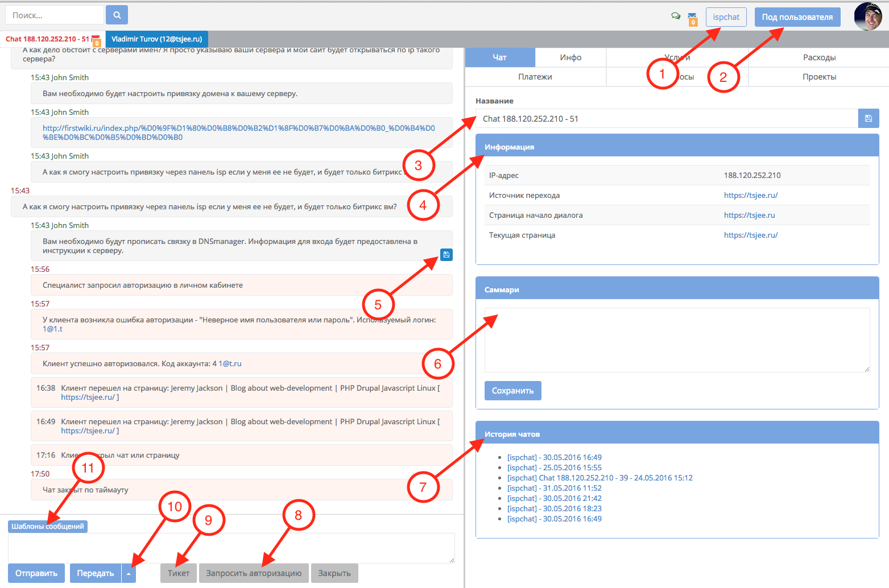Switch to the Чат tab
Image resolution: width=889 pixels, height=588 pixels.
pos(500,57)
